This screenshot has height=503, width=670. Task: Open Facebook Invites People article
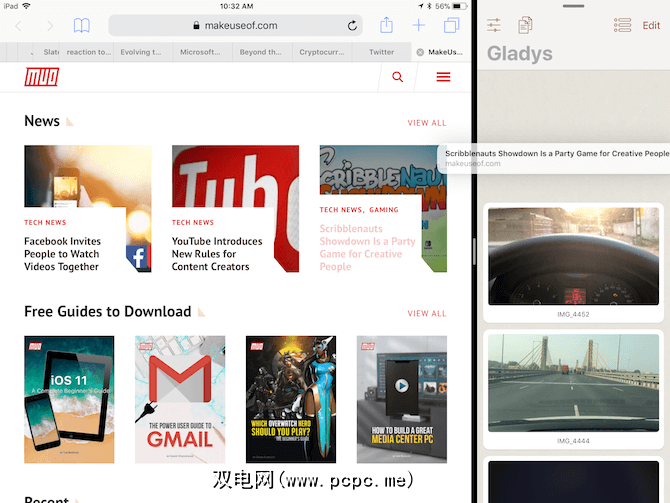pyautogui.click(x=62, y=254)
